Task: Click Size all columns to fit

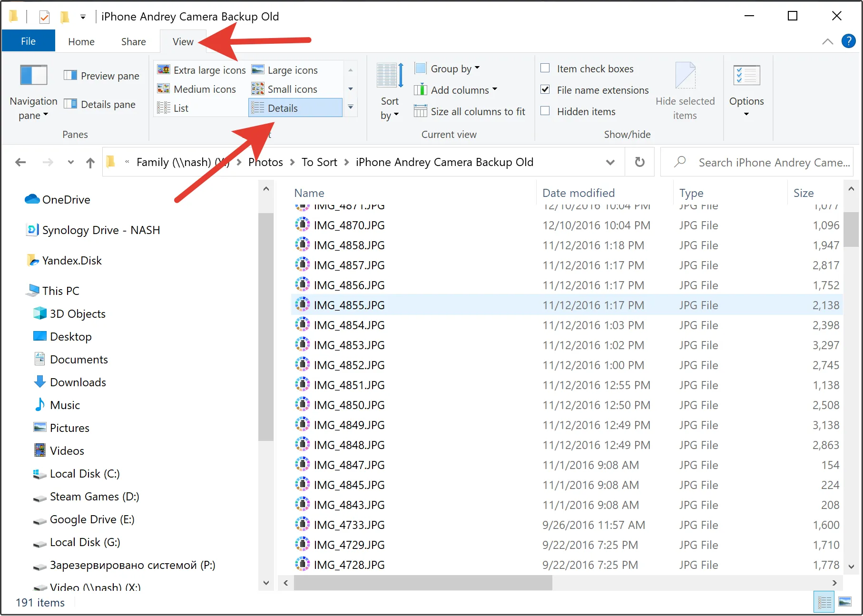Action: coord(469,111)
